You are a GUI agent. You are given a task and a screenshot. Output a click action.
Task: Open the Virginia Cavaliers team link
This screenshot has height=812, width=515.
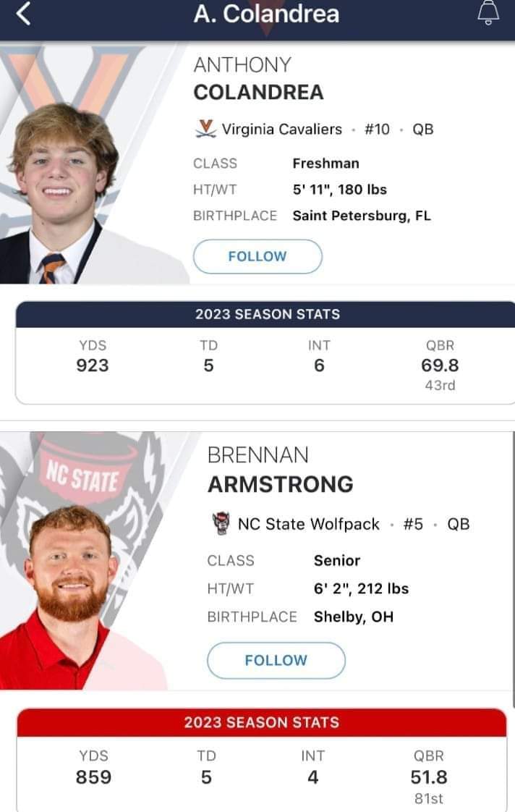[x=281, y=129]
